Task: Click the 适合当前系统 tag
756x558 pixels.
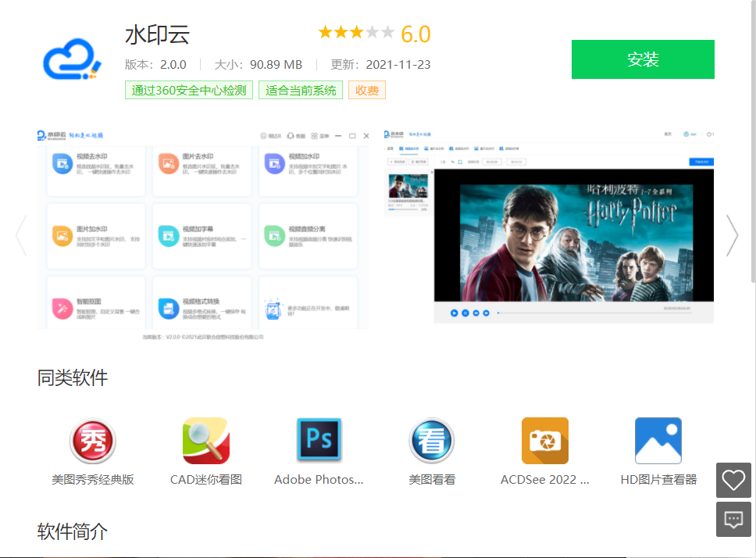Action: coord(301,90)
